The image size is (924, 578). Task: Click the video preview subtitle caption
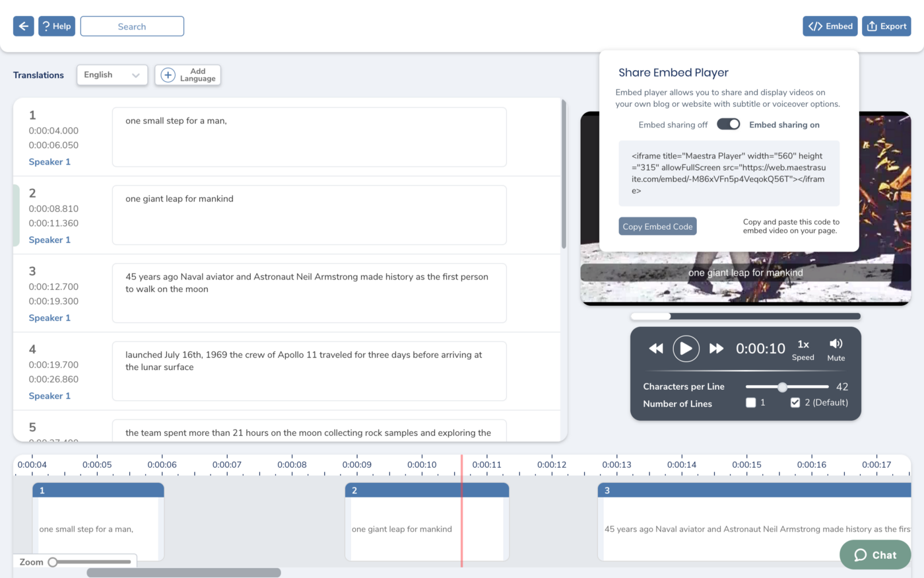(745, 273)
